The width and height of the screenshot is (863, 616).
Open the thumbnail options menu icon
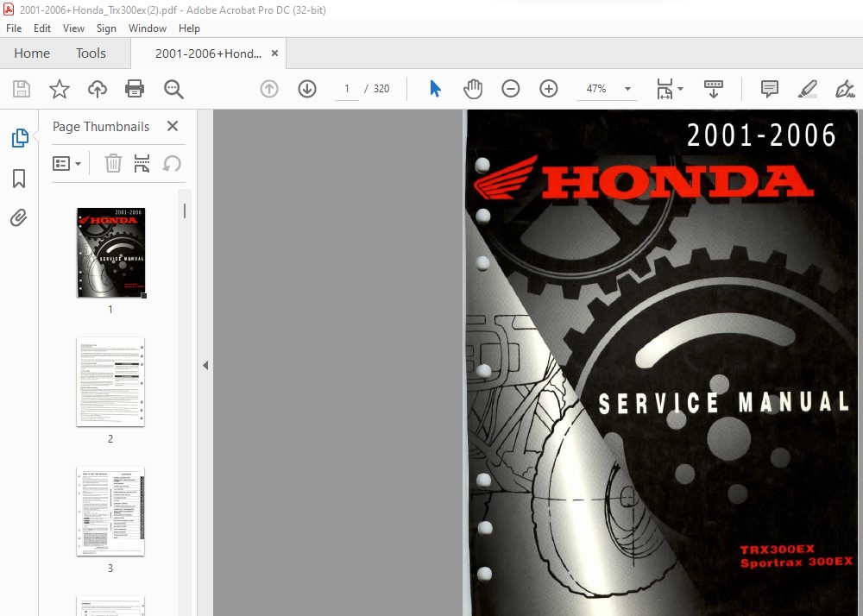click(66, 163)
